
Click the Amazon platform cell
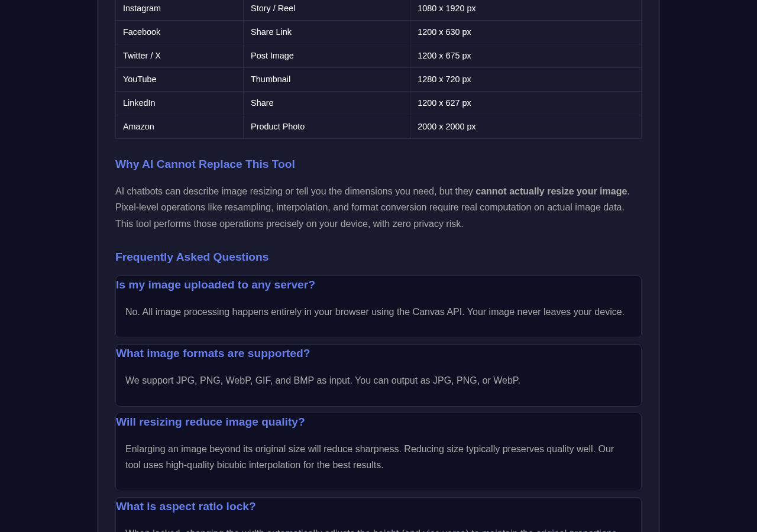tap(180, 127)
